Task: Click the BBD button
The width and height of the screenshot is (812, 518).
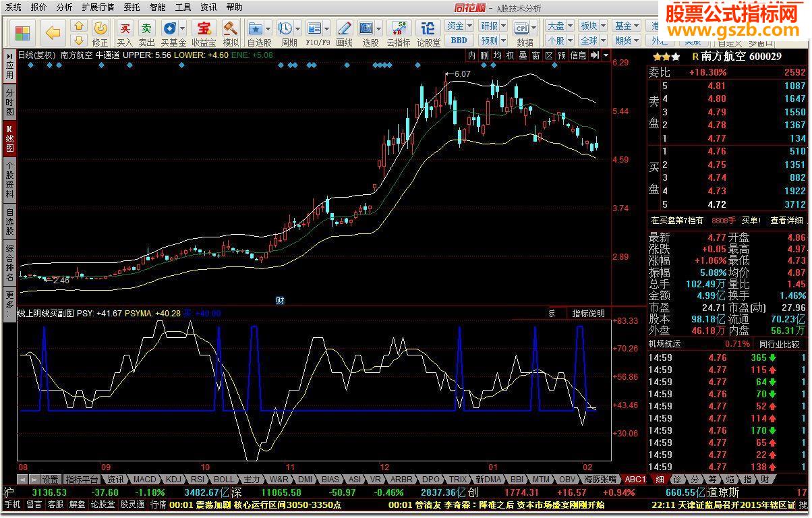Action: 459,40
